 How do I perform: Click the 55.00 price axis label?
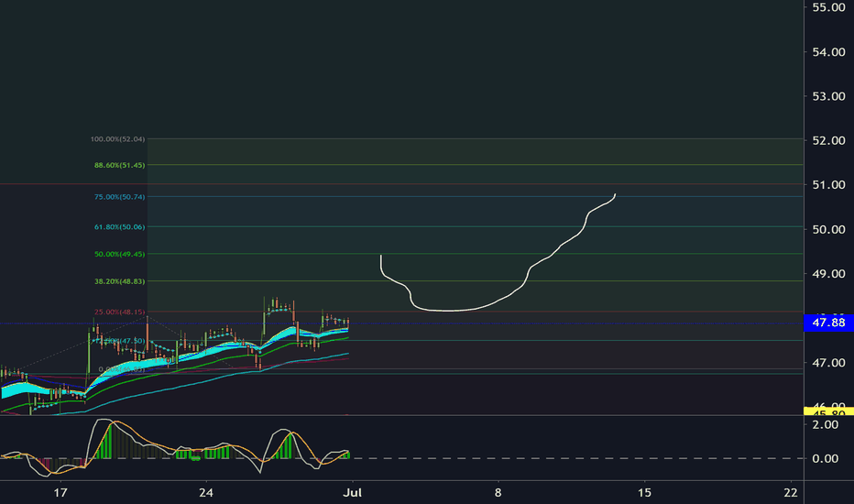(828, 7)
